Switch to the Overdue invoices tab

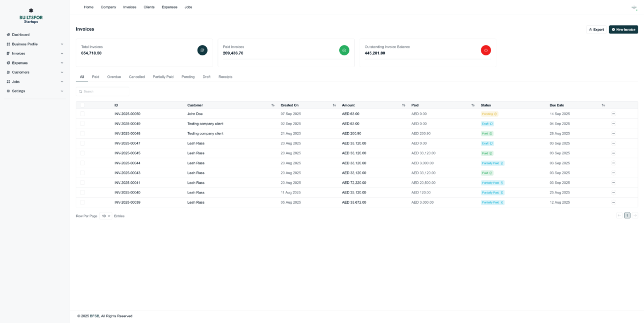[114, 77]
